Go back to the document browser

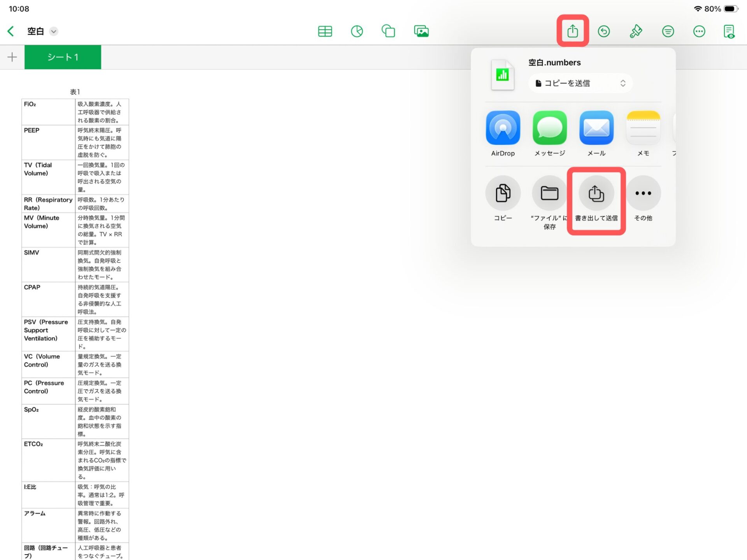(x=11, y=31)
